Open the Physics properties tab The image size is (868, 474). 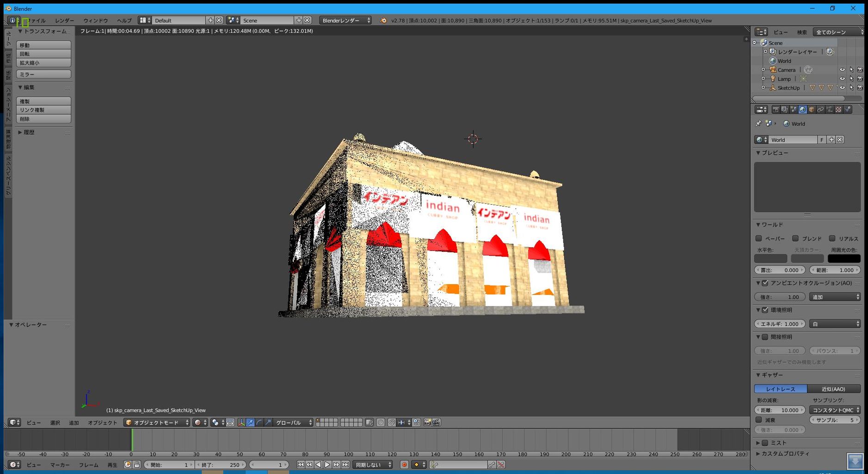tap(848, 110)
